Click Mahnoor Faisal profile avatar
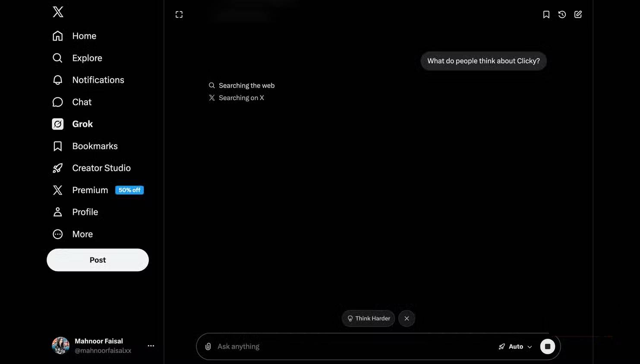This screenshot has height=364, width=640. click(x=60, y=345)
